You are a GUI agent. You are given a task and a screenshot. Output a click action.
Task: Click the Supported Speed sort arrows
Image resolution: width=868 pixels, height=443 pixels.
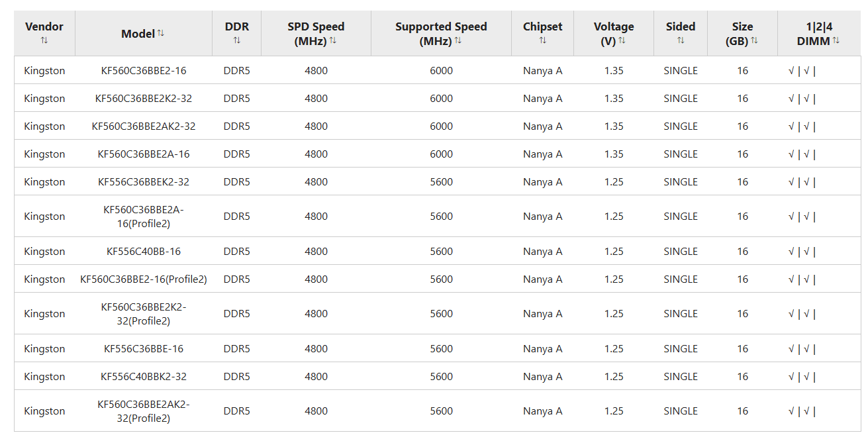pyautogui.click(x=458, y=40)
